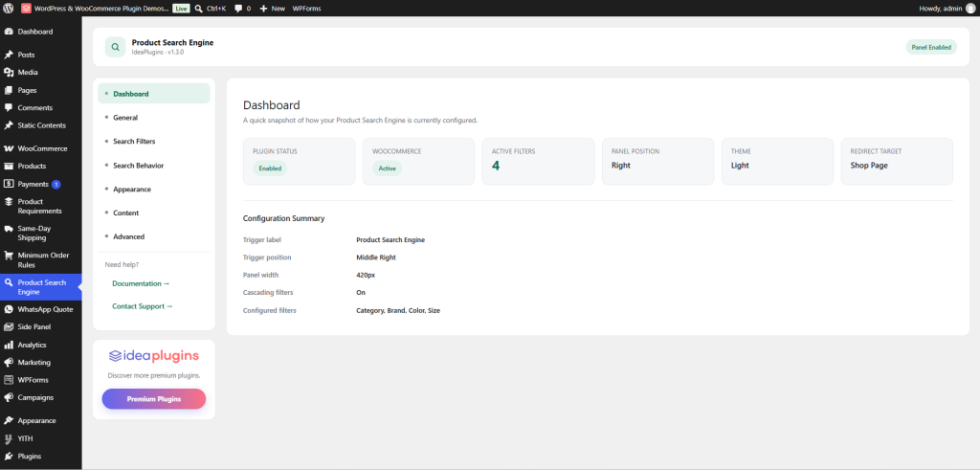Click the WPForms sidebar icon
This screenshot has height=470, width=980.
(x=9, y=380)
